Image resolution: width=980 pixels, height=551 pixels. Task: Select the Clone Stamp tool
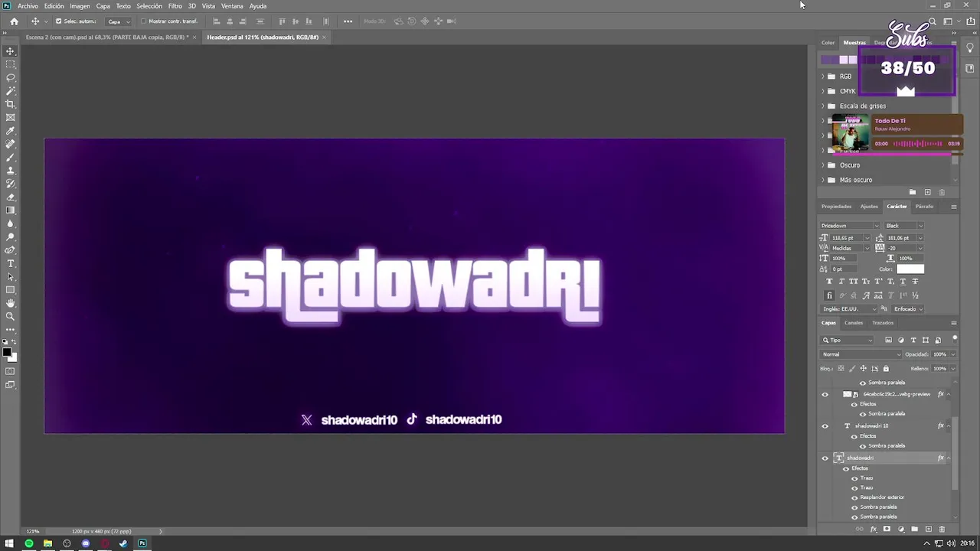click(x=10, y=171)
